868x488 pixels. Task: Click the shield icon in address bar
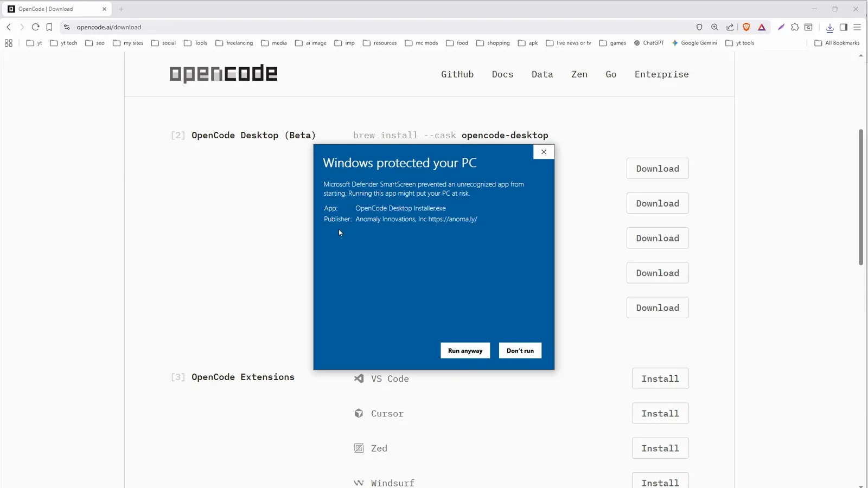(x=699, y=27)
